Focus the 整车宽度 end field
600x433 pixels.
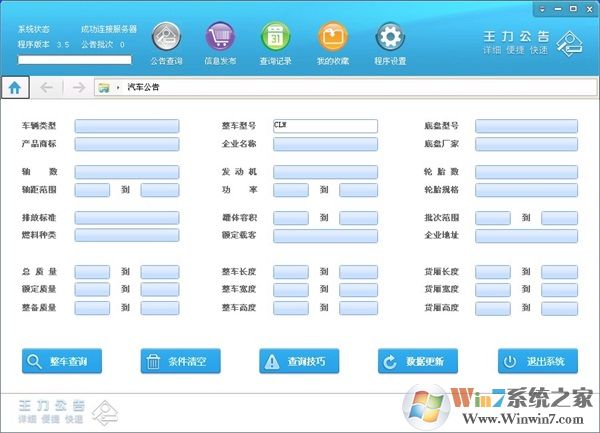click(359, 290)
